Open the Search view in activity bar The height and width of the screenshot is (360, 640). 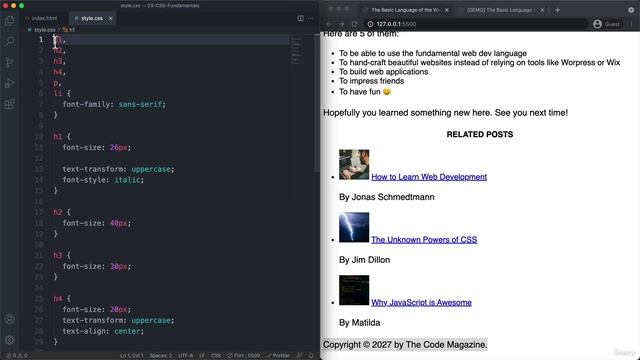coord(9,41)
